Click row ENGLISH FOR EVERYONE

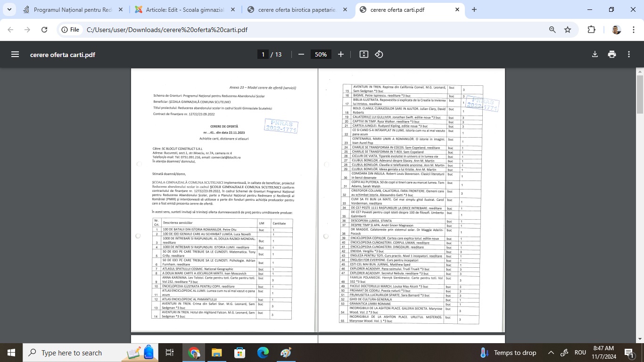pyautogui.click(x=411, y=260)
